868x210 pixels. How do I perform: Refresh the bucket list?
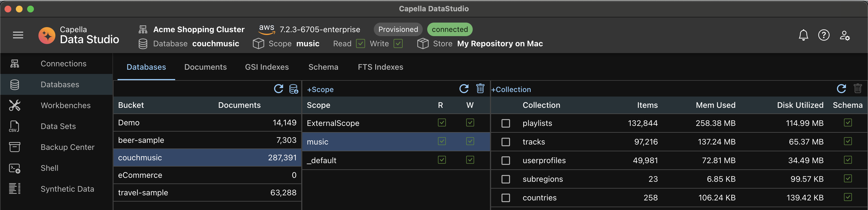(278, 89)
